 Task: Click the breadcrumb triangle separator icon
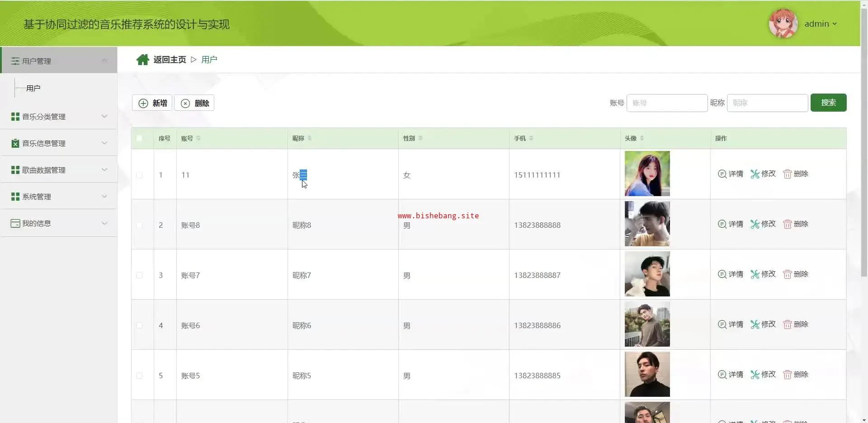click(193, 60)
